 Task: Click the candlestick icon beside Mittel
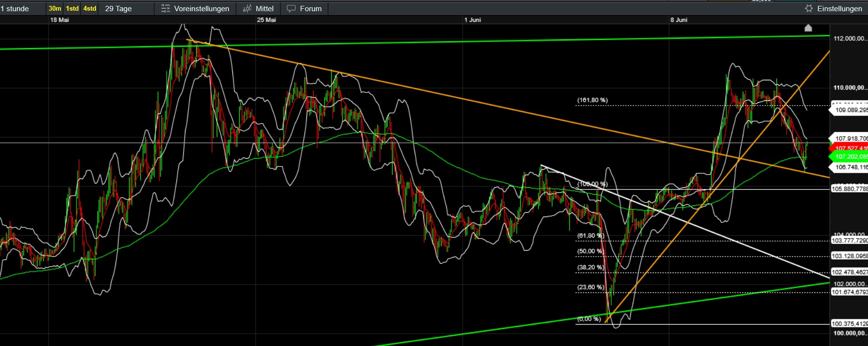point(247,9)
